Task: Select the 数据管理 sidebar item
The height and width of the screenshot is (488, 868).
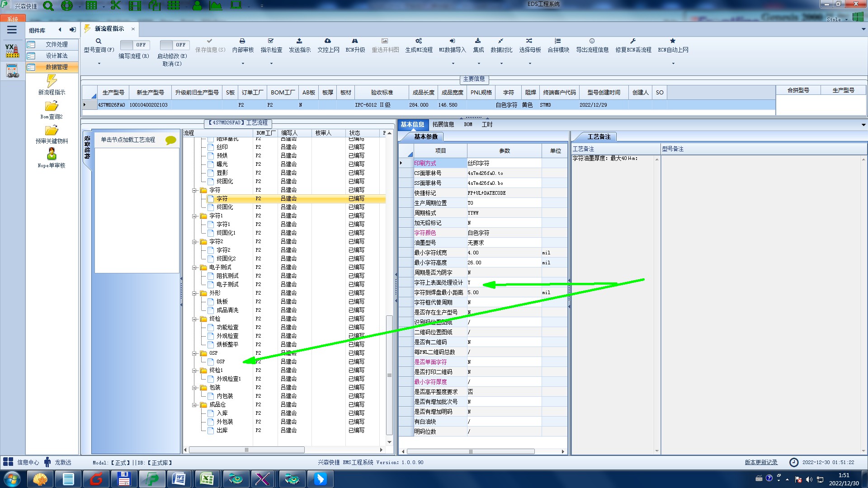Action: coord(52,67)
